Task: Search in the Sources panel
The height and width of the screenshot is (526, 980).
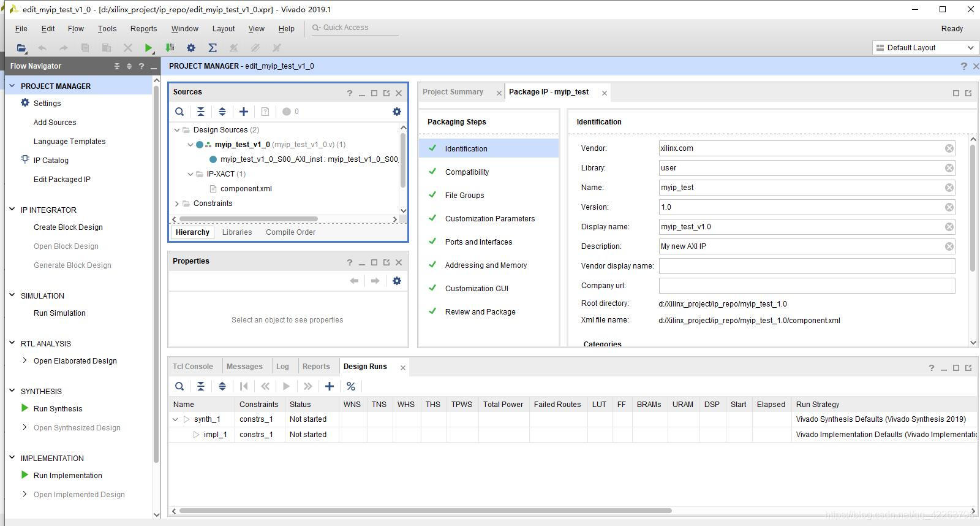Action: click(x=179, y=112)
